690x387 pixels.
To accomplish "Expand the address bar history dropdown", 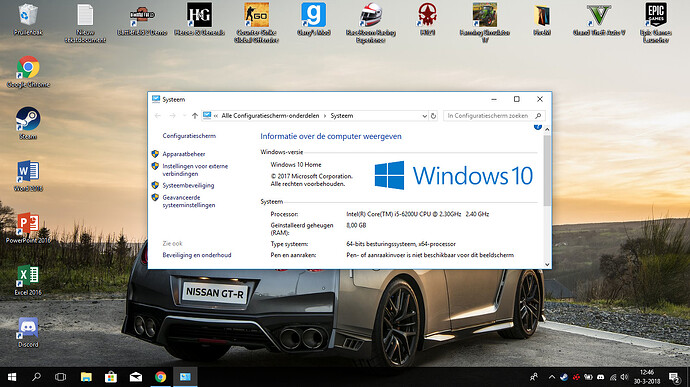I will click(424, 116).
